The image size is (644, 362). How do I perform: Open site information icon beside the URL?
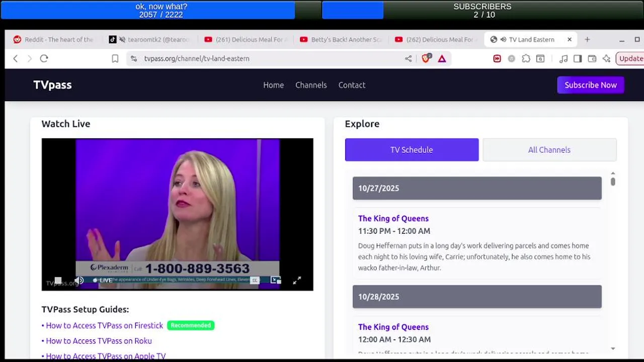[x=133, y=59]
